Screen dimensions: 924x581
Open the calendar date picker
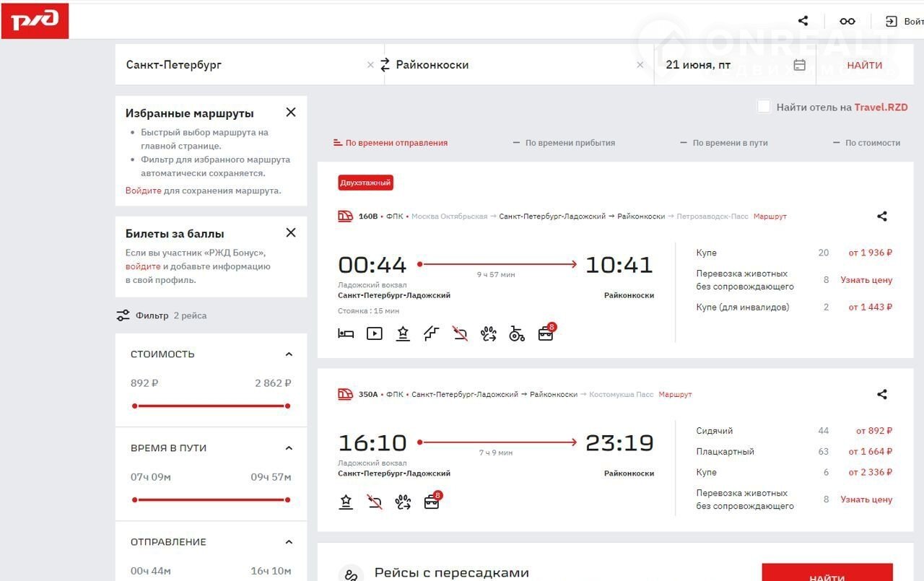click(x=799, y=65)
